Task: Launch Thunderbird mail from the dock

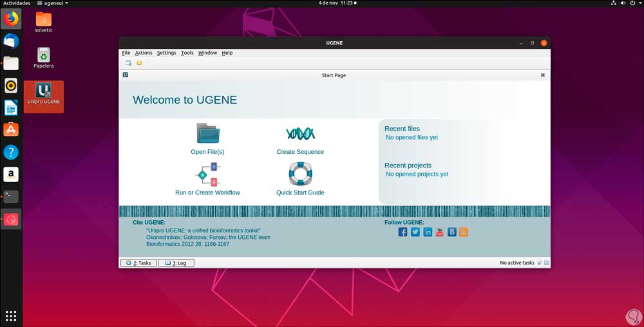Action: click(x=11, y=41)
